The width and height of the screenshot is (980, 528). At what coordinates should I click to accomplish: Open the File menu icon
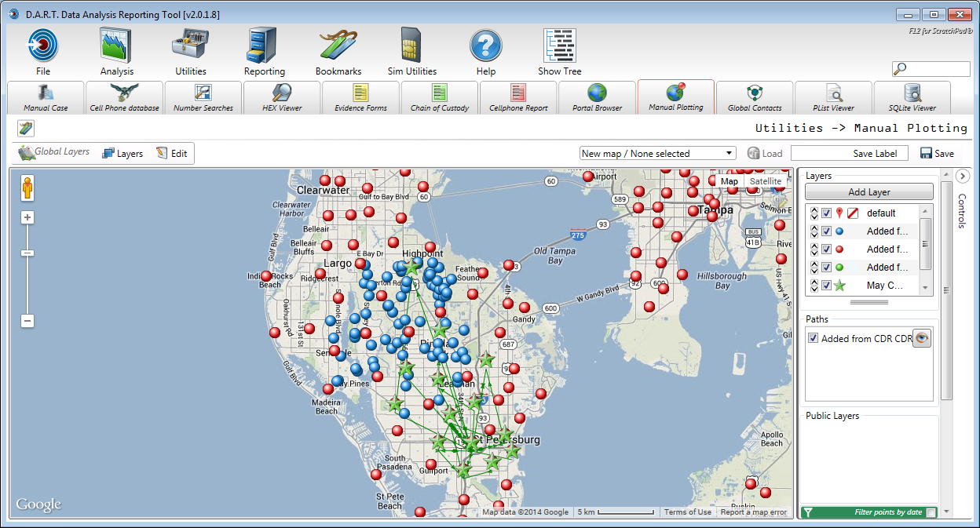pyautogui.click(x=43, y=46)
